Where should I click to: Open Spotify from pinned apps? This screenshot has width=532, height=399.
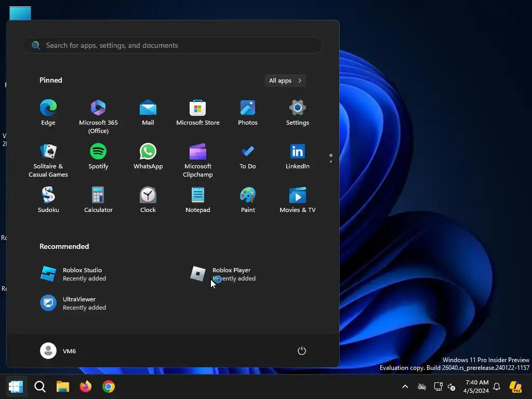click(98, 156)
